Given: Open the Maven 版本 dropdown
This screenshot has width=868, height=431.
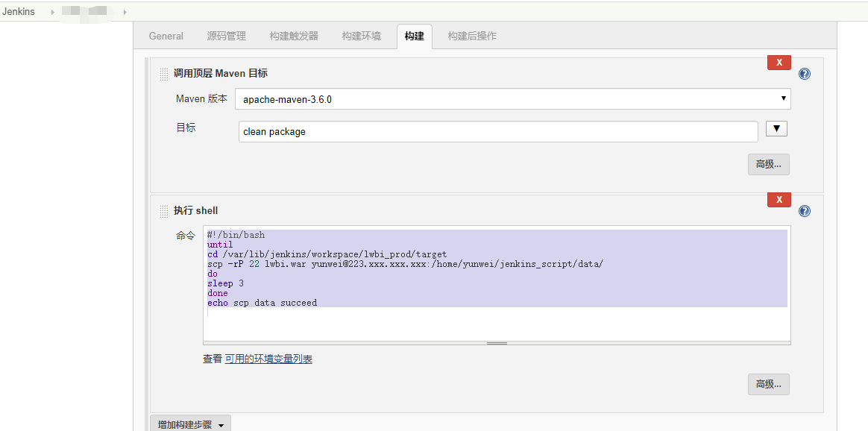Looking at the screenshot, I should 512,99.
